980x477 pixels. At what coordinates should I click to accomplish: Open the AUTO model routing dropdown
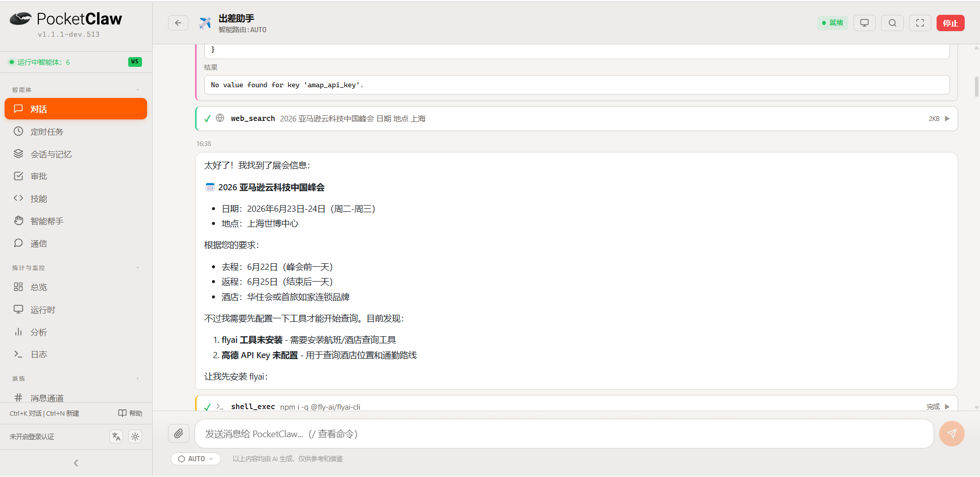196,459
